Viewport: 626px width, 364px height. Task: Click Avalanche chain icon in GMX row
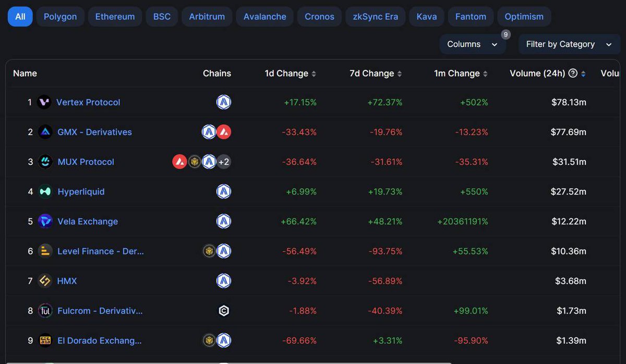[x=224, y=132]
